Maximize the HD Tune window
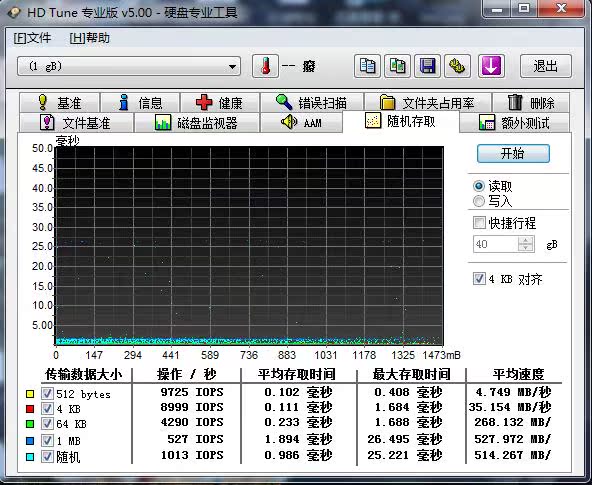 tap(524, 8)
